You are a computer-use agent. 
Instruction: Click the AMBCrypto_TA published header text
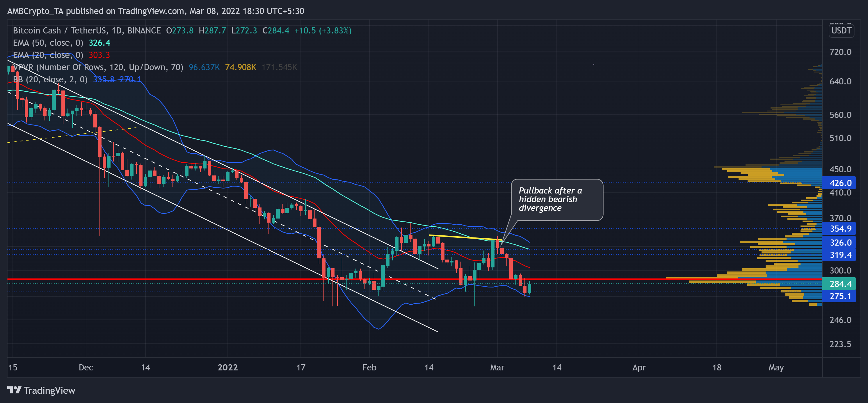pos(156,11)
